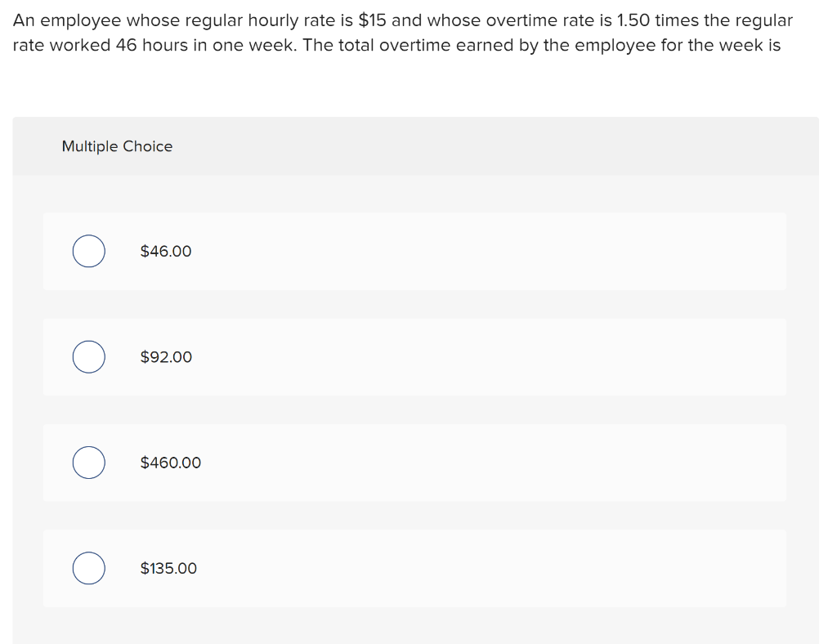Pick the correct overtime amount $135.00

click(x=88, y=567)
